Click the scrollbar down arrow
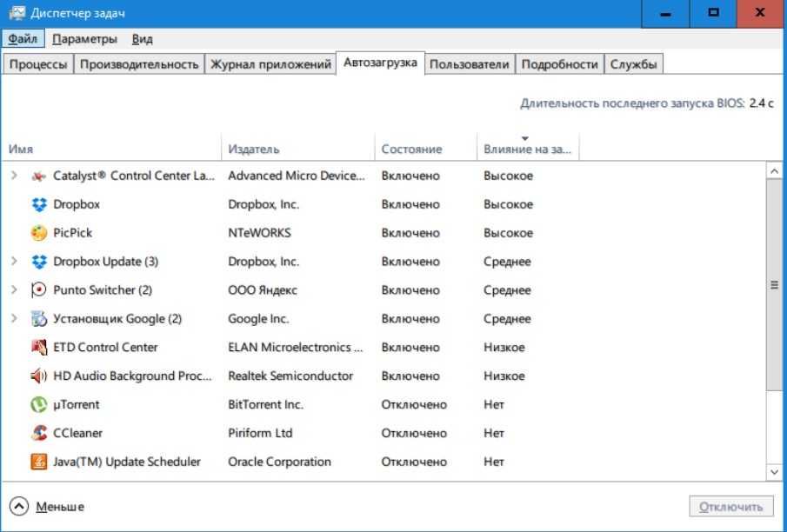The image size is (787, 532). 774,471
